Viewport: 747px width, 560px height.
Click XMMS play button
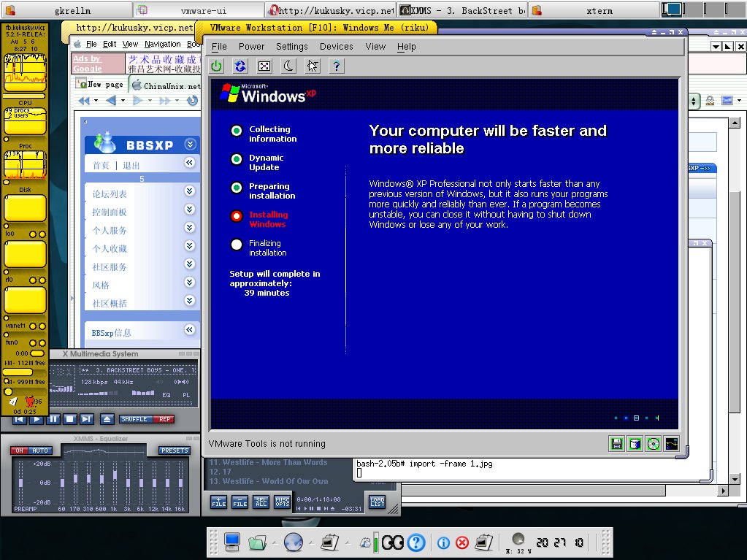(37, 419)
